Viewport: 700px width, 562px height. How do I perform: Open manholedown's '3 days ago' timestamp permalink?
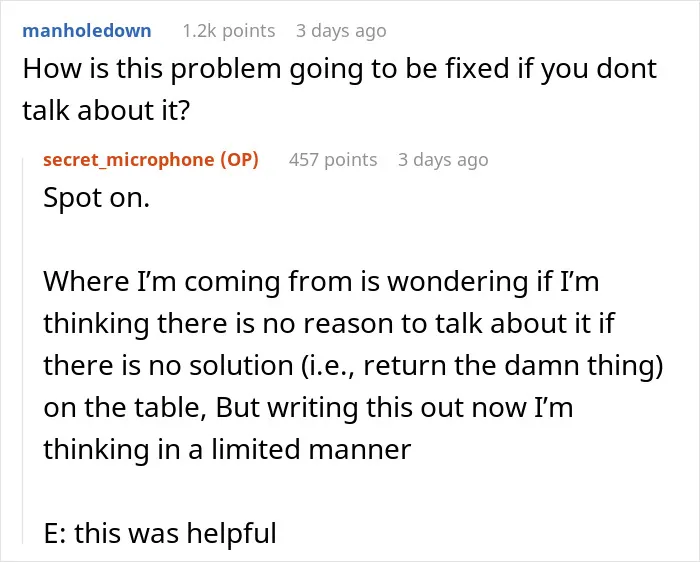[x=341, y=31]
